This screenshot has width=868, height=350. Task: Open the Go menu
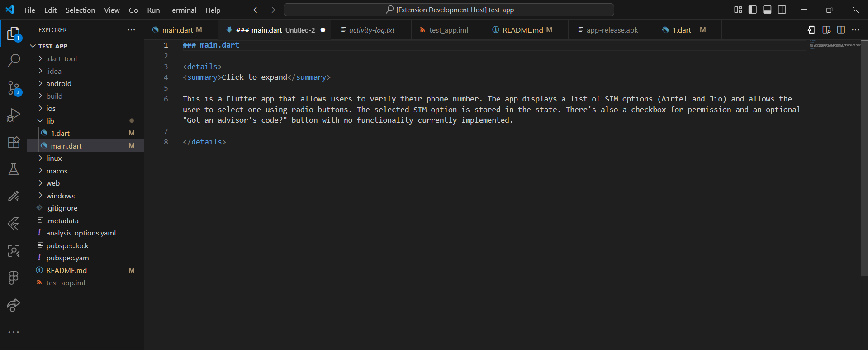click(133, 10)
